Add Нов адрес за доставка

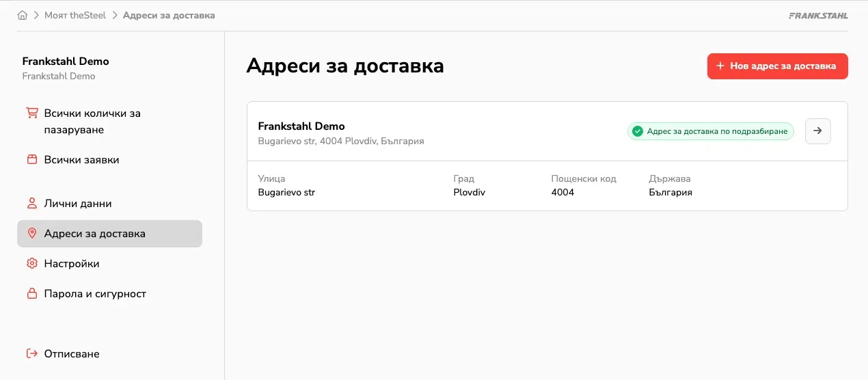tap(778, 66)
